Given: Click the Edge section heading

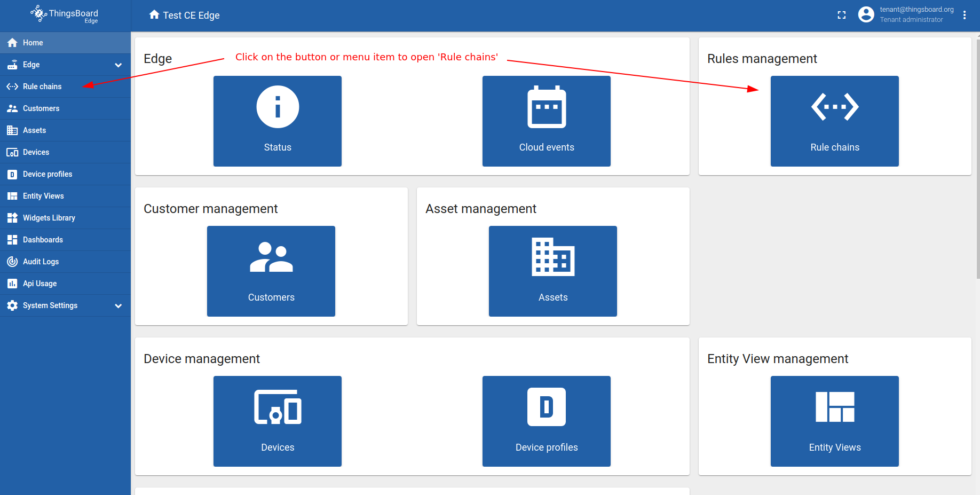Looking at the screenshot, I should tap(158, 59).
